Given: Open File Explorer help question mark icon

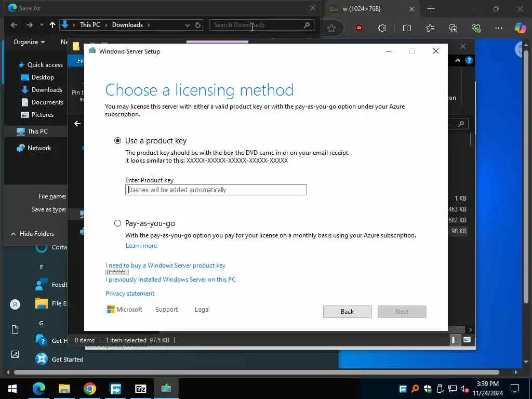Looking at the screenshot, I should [469, 60].
